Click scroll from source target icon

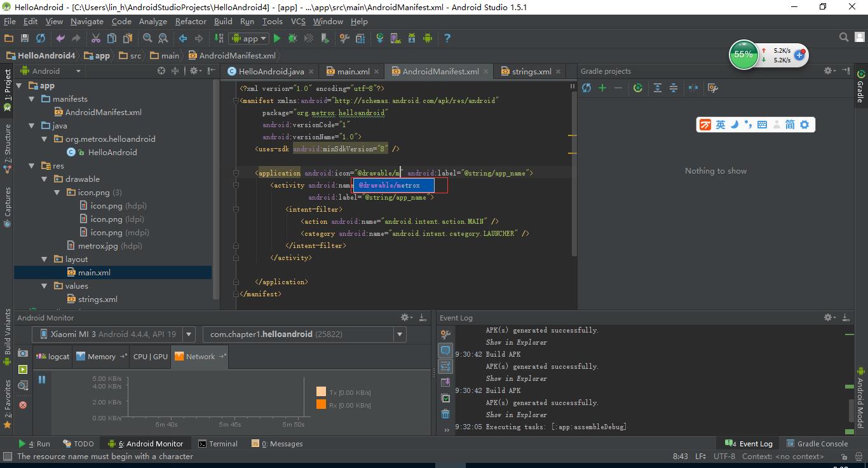(x=161, y=71)
